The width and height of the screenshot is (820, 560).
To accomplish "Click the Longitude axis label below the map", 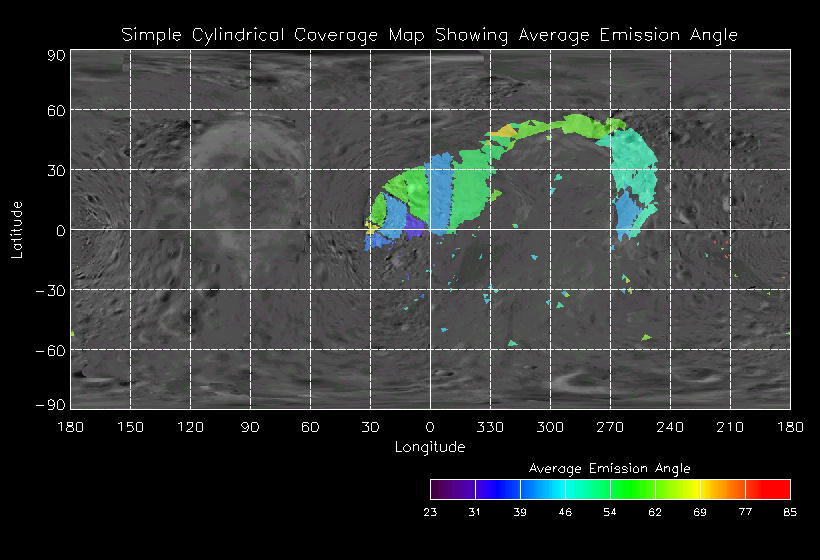I will pos(430,447).
